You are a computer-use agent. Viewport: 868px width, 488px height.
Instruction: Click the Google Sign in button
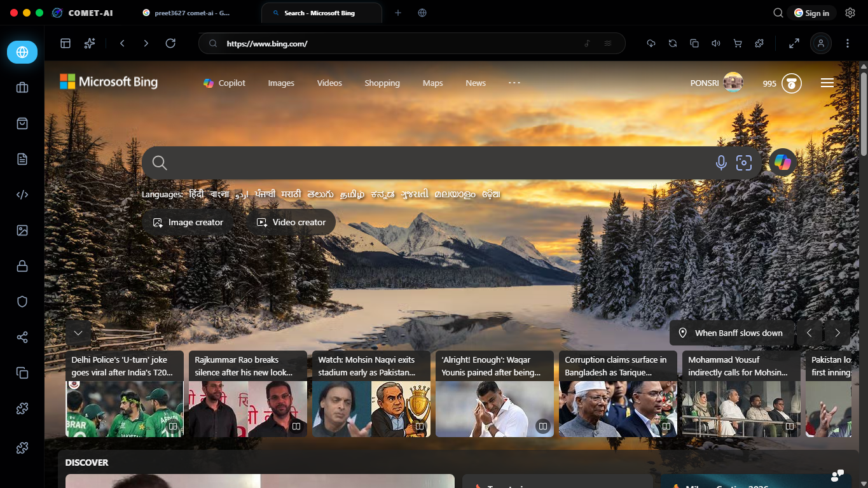point(812,13)
